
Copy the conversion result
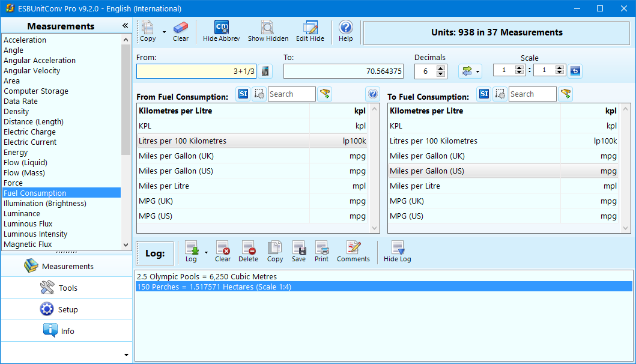coord(148,31)
